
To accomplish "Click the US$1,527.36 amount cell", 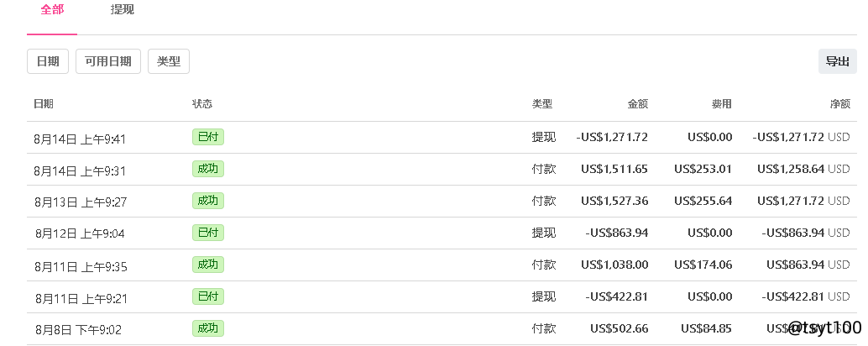I will (614, 202).
